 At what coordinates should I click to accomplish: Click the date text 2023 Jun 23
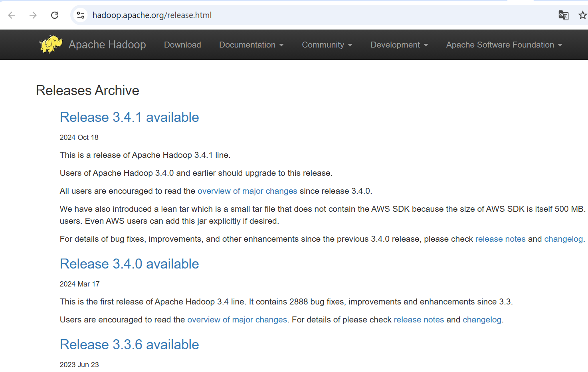pyautogui.click(x=79, y=365)
